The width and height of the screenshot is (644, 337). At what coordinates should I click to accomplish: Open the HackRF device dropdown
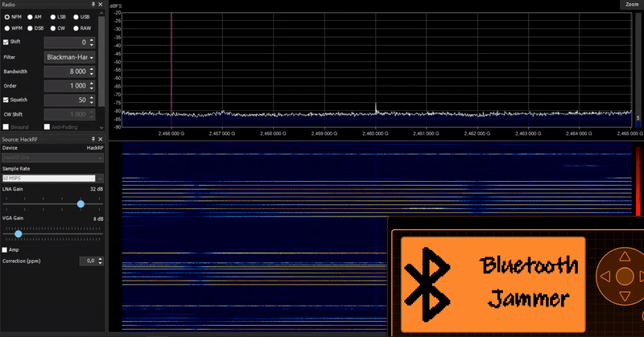[x=52, y=158]
